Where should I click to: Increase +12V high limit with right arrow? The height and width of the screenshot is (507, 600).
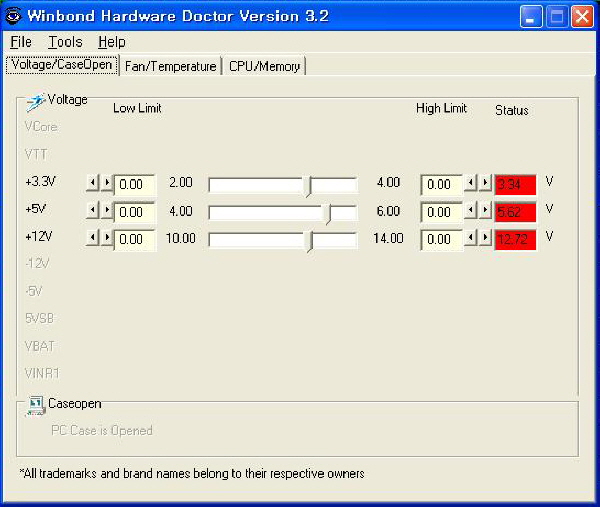pyautogui.click(x=485, y=238)
